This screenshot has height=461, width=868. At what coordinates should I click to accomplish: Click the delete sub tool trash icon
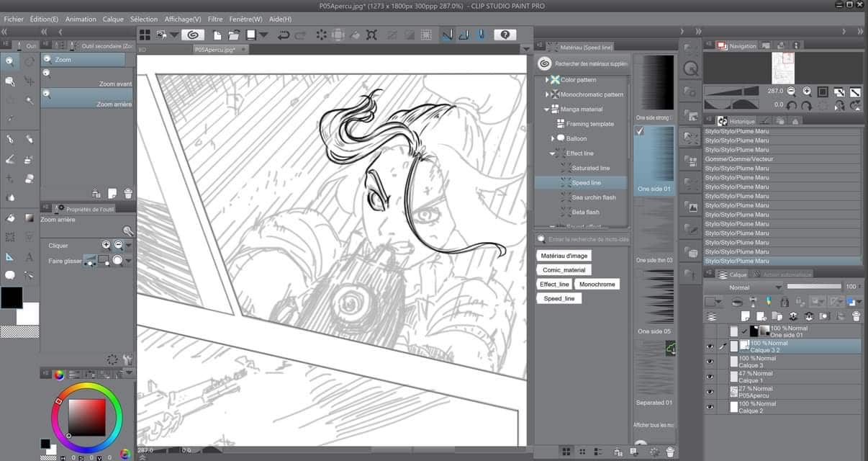tap(128, 193)
